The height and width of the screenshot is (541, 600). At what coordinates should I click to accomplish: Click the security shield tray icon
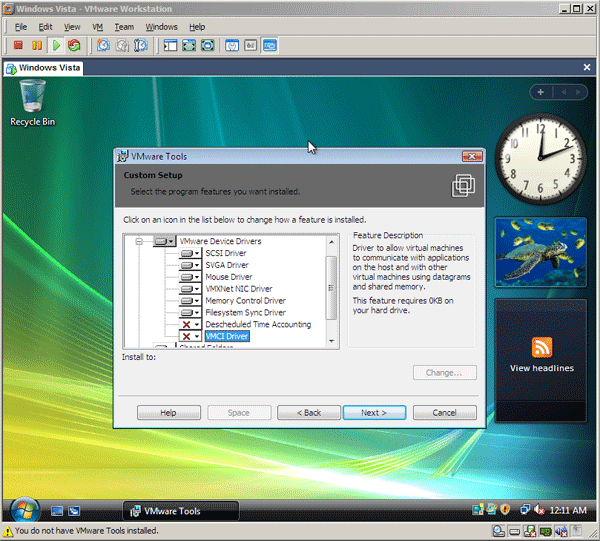[x=505, y=510]
